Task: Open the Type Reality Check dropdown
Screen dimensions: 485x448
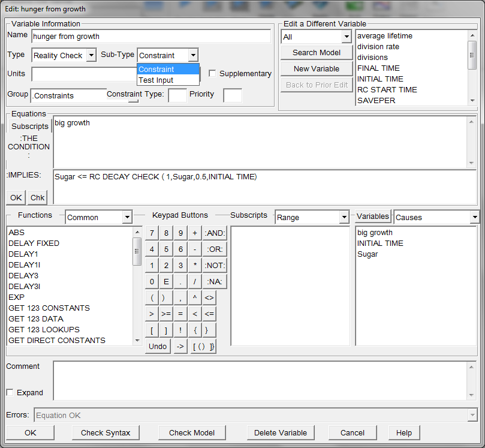Action: coord(91,56)
